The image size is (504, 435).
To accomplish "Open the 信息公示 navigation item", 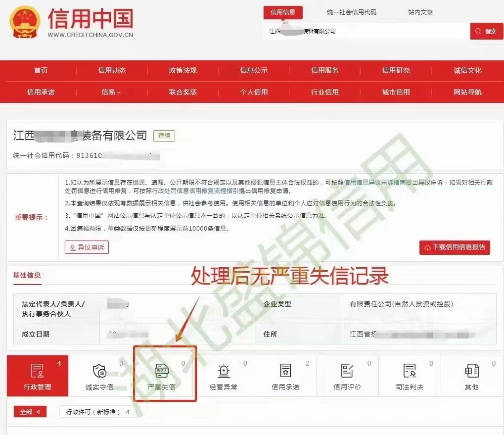I will pyautogui.click(x=254, y=70).
